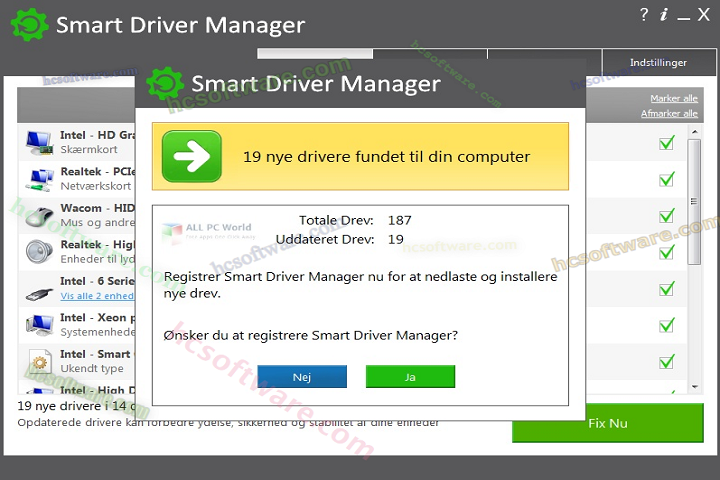Screen dimensions: 720x480
Task: Click the gear logo in dialog header
Action: [x=165, y=84]
